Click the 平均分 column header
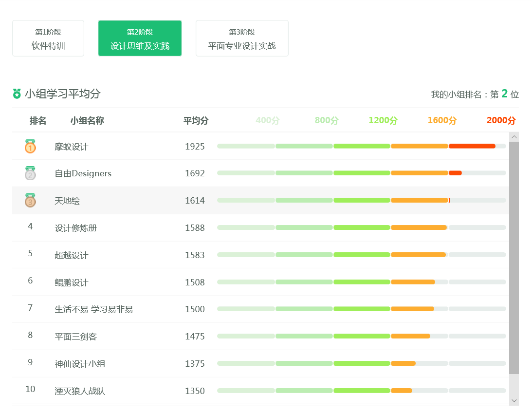 [x=196, y=121]
